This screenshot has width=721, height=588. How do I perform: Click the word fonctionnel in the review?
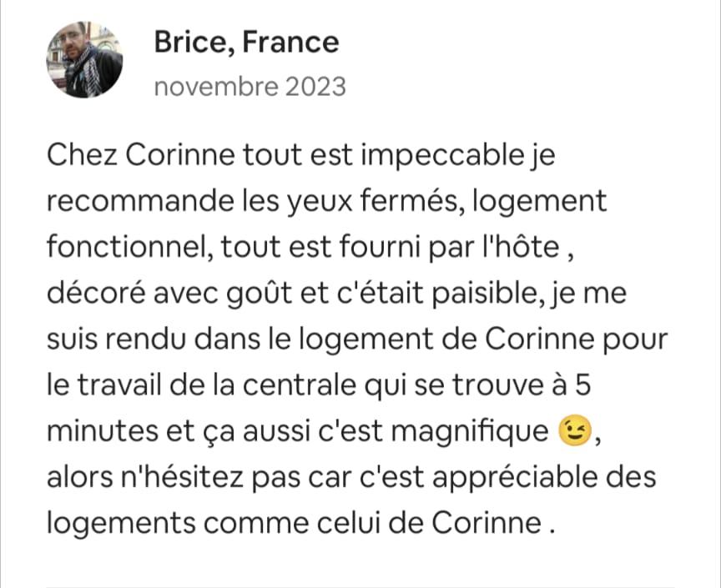[129, 246]
